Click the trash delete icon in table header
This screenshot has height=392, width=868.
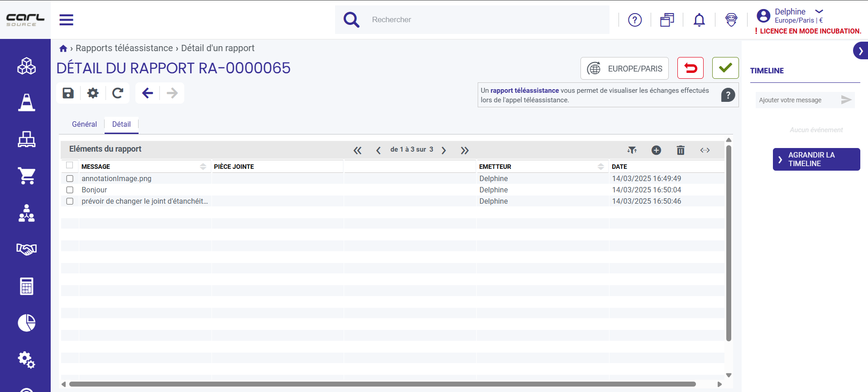(681, 150)
